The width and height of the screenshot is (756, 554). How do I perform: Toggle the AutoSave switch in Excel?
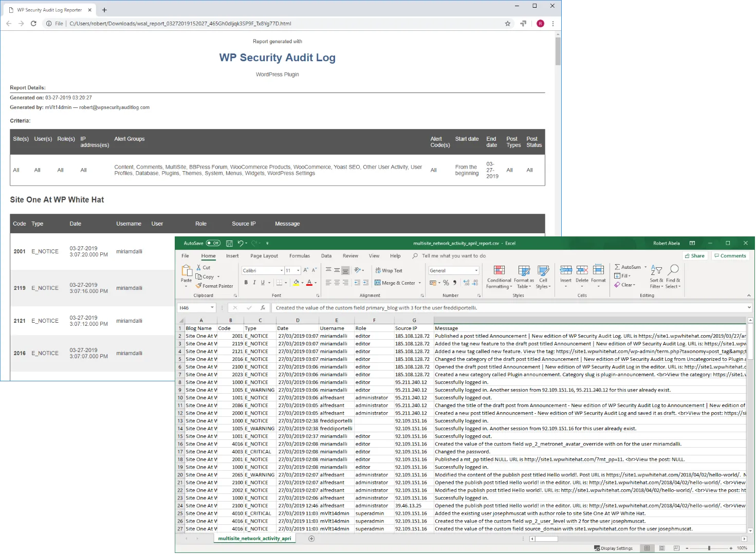(x=213, y=244)
